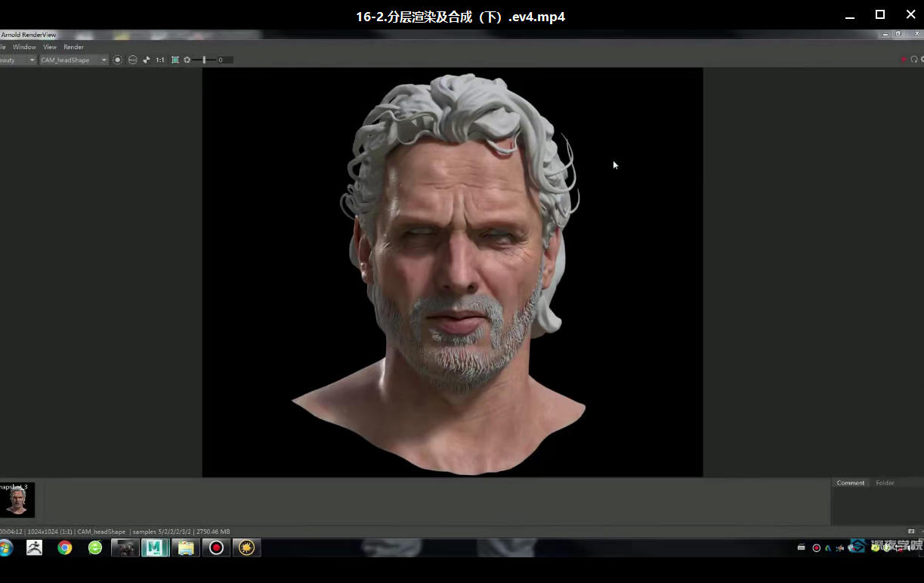Expand the CAM_headShape camera dropdown
The height and width of the screenshot is (583, 924).
(x=73, y=60)
